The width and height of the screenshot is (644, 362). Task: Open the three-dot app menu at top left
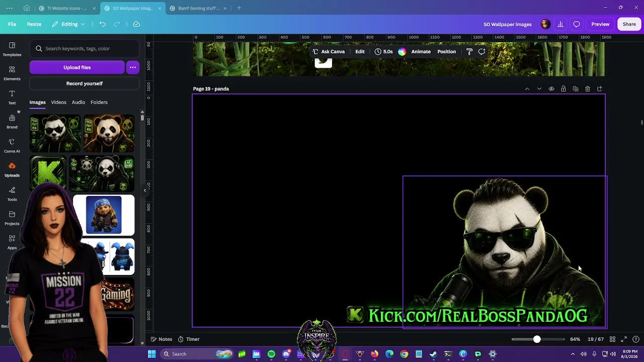pyautogui.click(x=10, y=8)
